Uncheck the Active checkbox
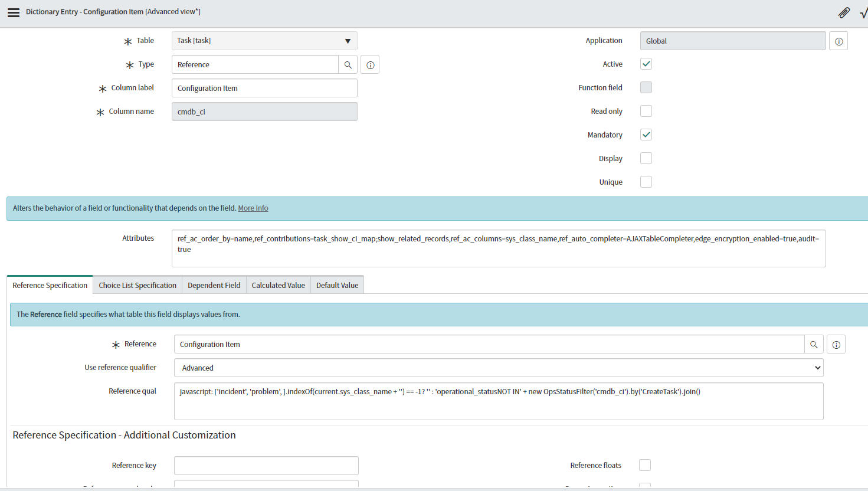This screenshot has width=868, height=491. coord(646,64)
